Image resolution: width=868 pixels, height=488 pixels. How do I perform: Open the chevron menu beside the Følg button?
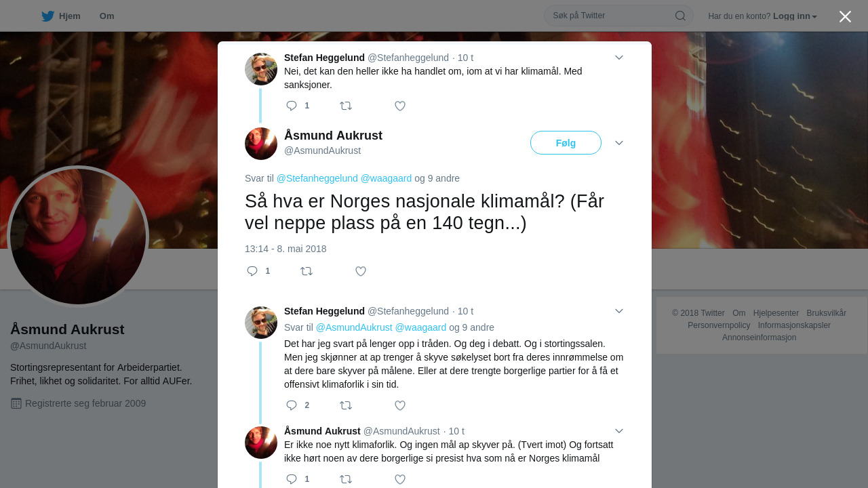(619, 143)
